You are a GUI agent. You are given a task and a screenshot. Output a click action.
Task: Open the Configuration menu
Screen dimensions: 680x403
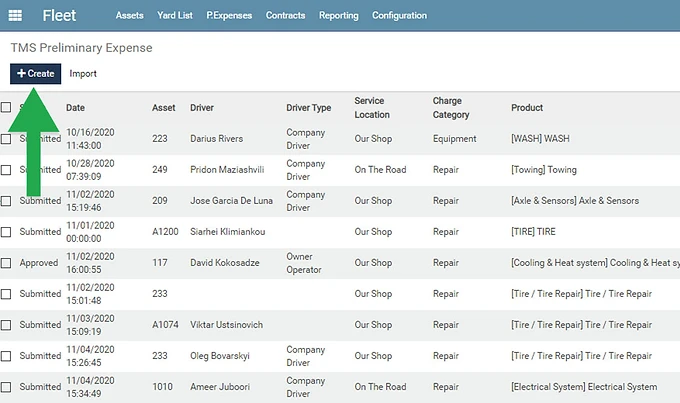399,16
